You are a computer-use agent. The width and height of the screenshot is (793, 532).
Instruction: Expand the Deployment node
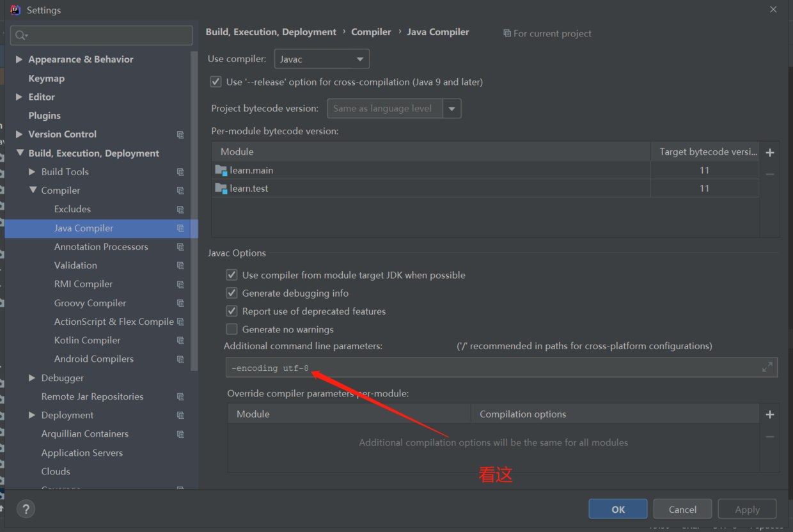click(32, 415)
